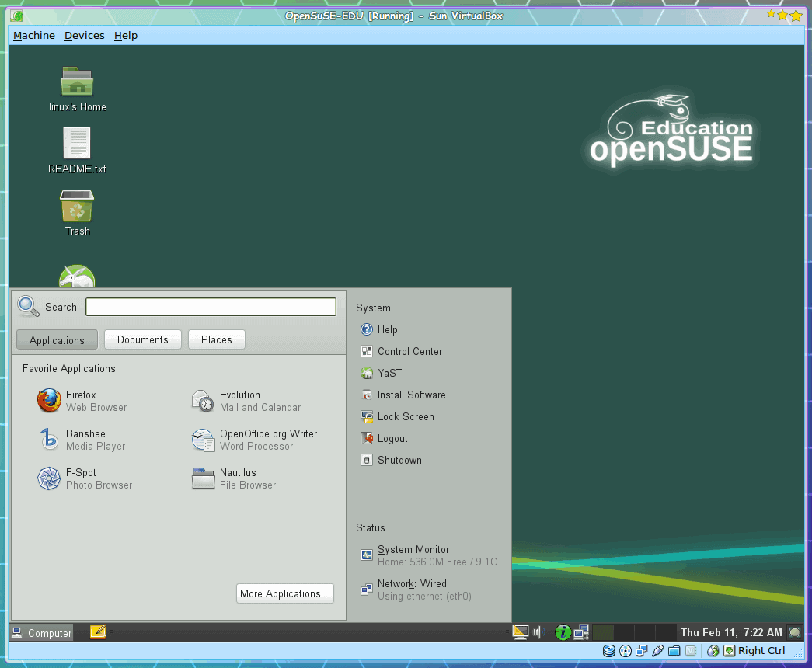Click inside the Search field

211,307
